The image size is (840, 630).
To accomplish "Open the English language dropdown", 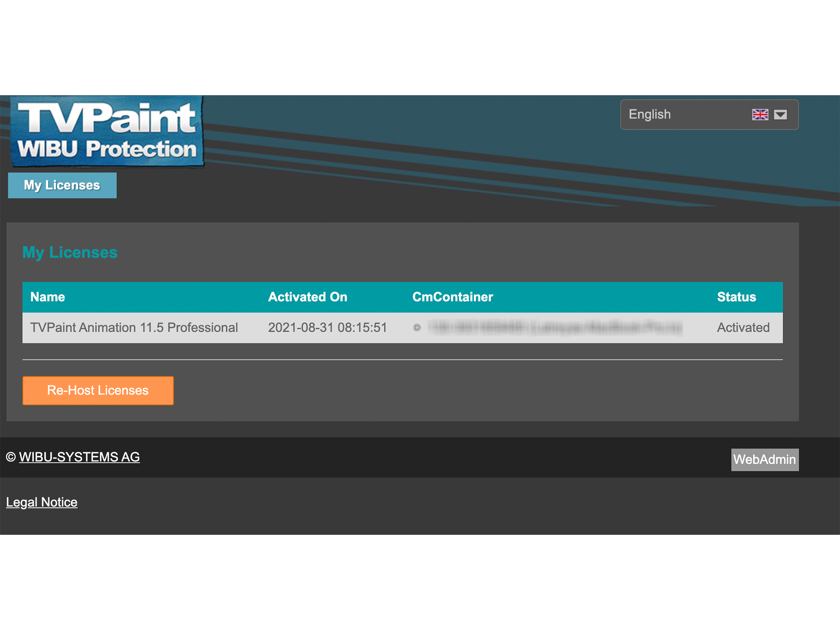I will click(x=709, y=115).
